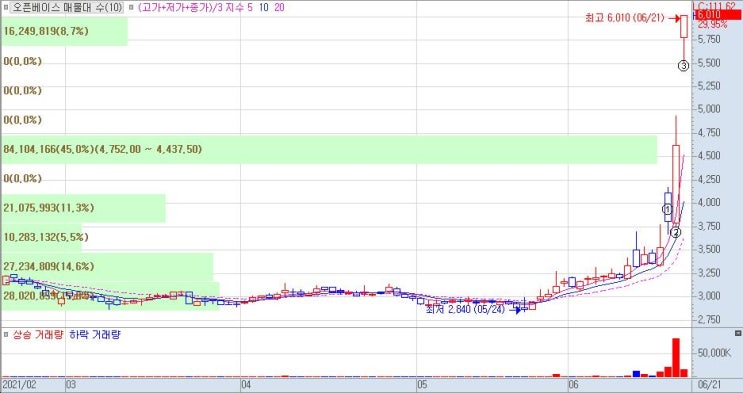743x393 pixels.
Task: Click the 4,000 price axis label
Action: click(709, 202)
